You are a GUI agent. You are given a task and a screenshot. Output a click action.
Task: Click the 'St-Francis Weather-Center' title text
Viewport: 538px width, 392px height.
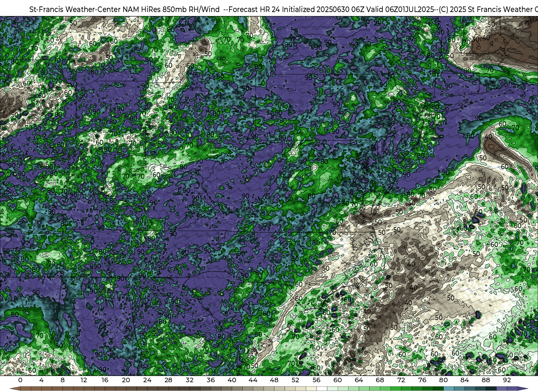pyautogui.click(x=75, y=9)
